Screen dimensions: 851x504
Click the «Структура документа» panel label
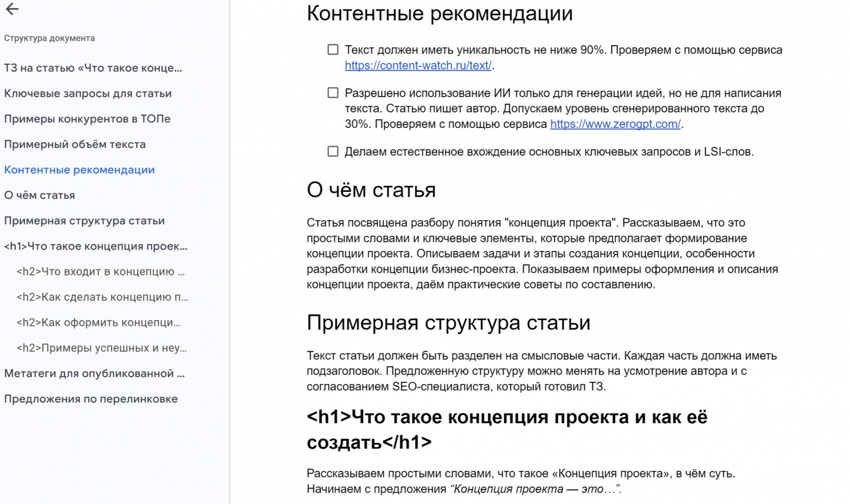(49, 38)
